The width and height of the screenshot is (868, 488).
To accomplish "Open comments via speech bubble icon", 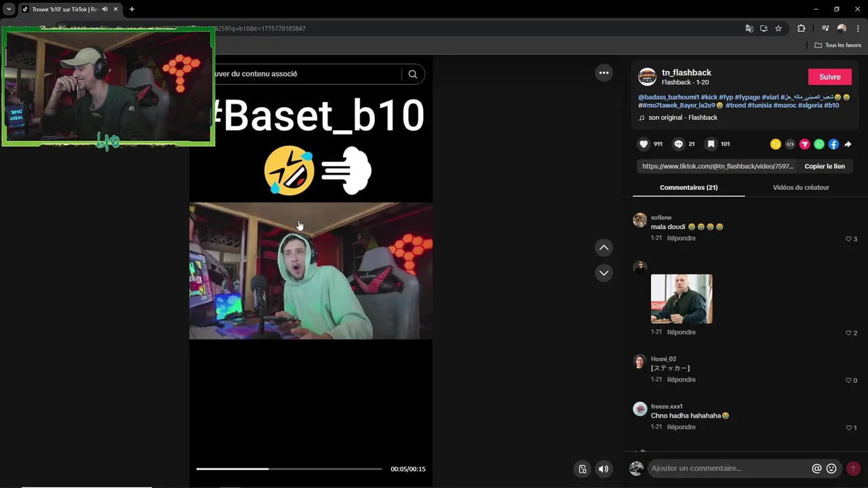I will [678, 144].
